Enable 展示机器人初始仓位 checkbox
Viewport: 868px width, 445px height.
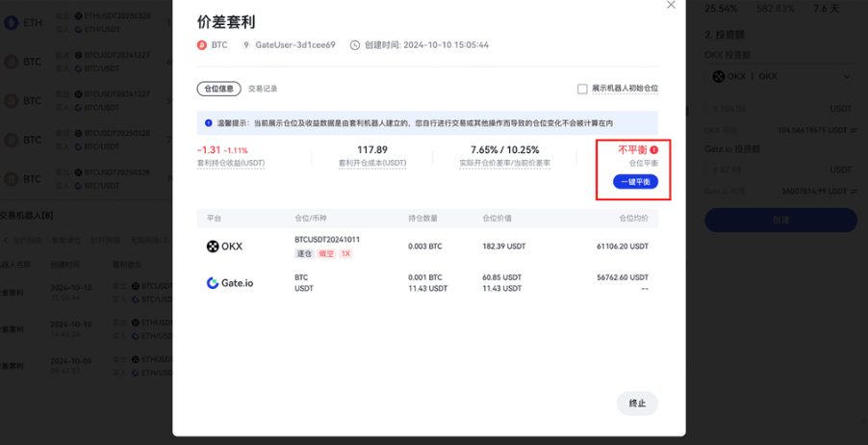click(x=582, y=89)
